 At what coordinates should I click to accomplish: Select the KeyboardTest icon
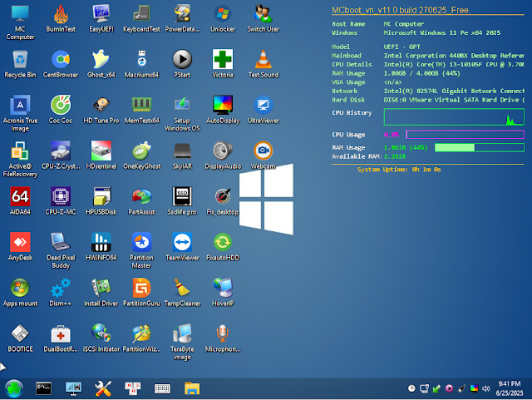(141, 18)
